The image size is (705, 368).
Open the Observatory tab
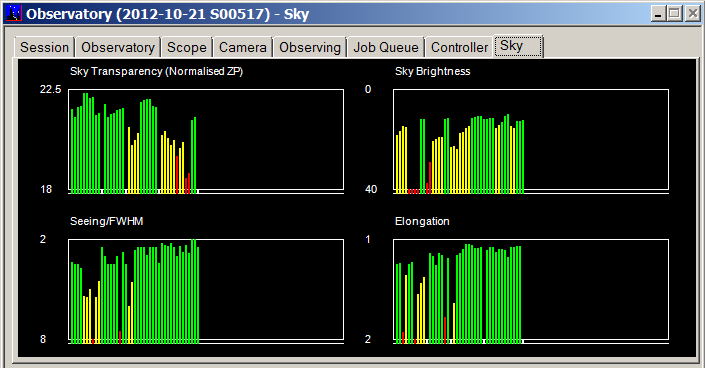coord(118,47)
